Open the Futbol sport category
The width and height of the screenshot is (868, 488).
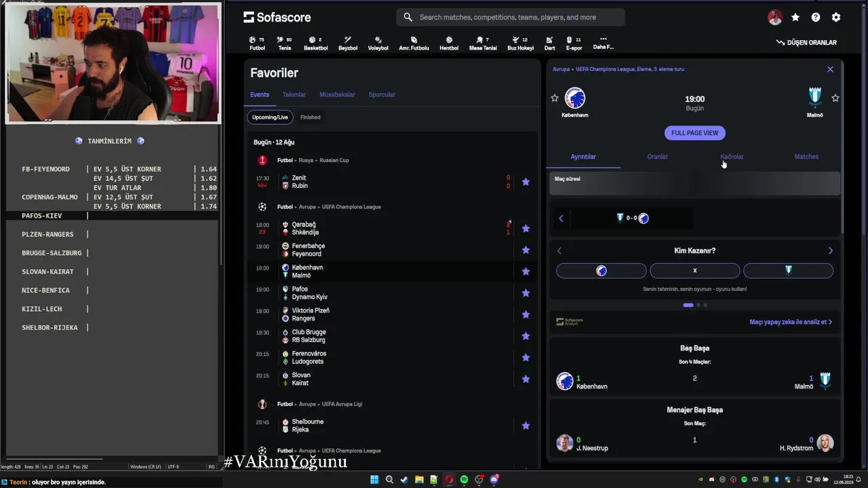(257, 43)
